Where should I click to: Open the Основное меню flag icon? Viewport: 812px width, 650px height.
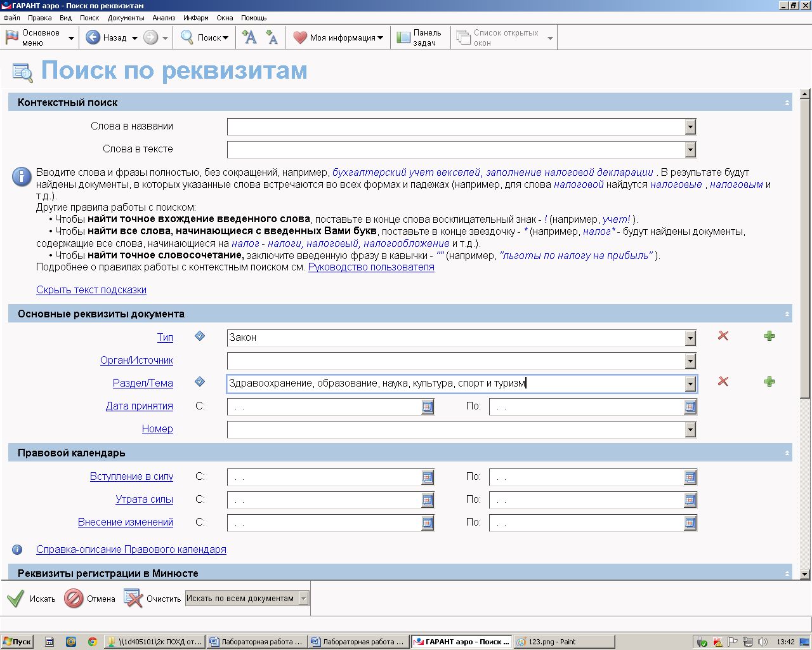point(12,37)
